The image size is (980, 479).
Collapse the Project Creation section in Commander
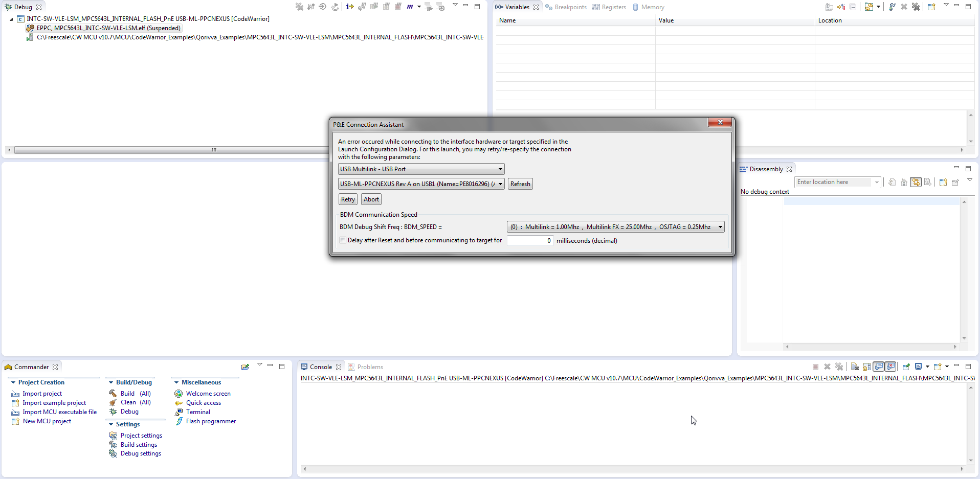tap(14, 382)
